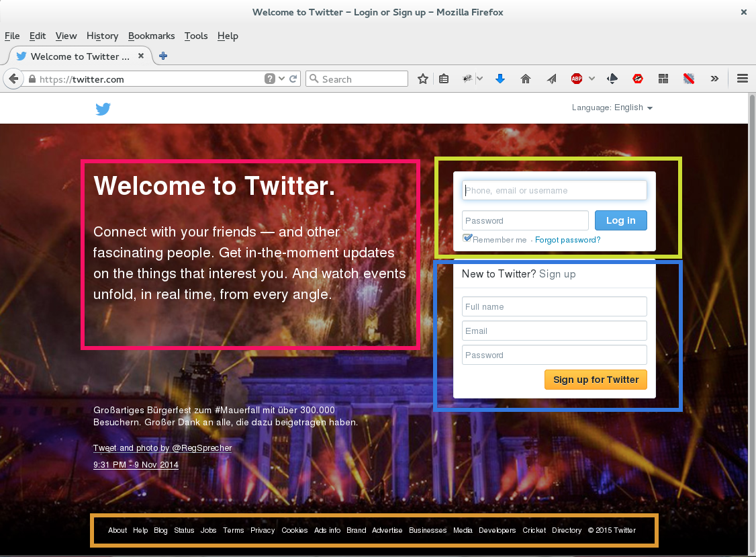
Task: Click the Adblock Plus ABP icon
Action: pos(577,79)
